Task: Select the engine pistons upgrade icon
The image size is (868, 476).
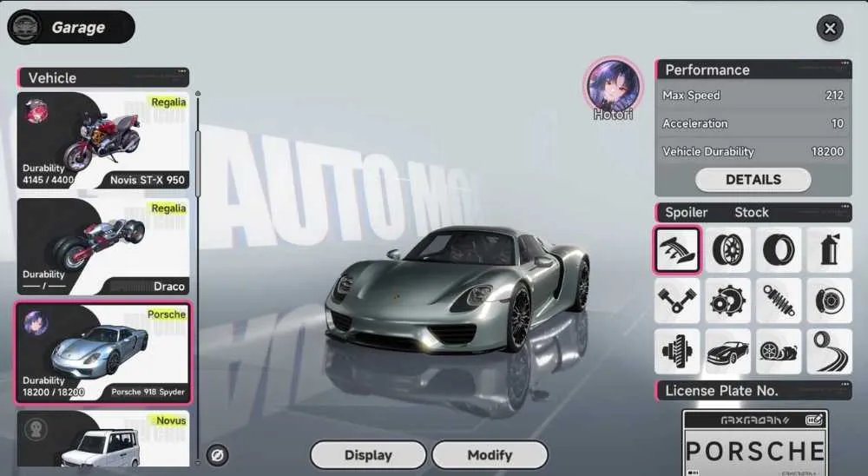Action: tap(677, 301)
